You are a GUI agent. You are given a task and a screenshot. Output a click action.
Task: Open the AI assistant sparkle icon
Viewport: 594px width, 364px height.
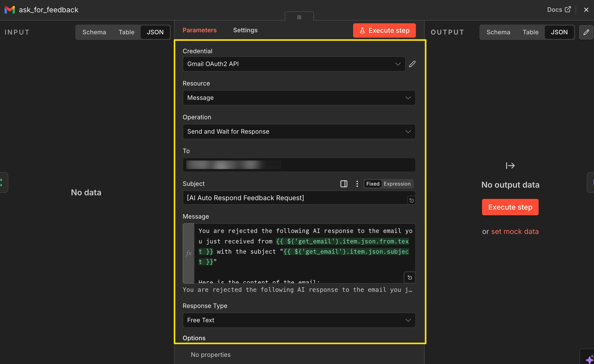coord(589,359)
